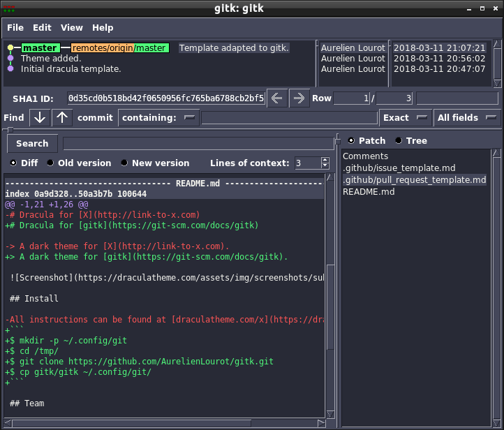
Task: Find next match with down arrow
Action: point(40,118)
